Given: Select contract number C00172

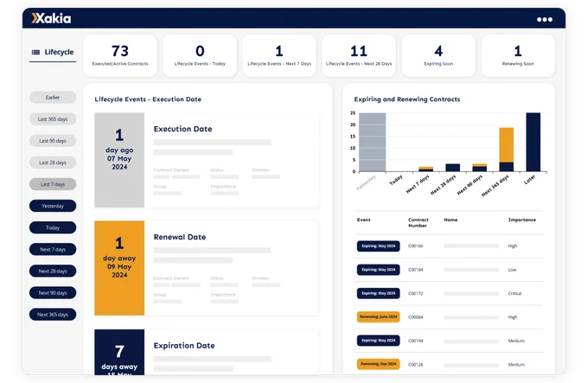Looking at the screenshot, I should [x=416, y=293].
